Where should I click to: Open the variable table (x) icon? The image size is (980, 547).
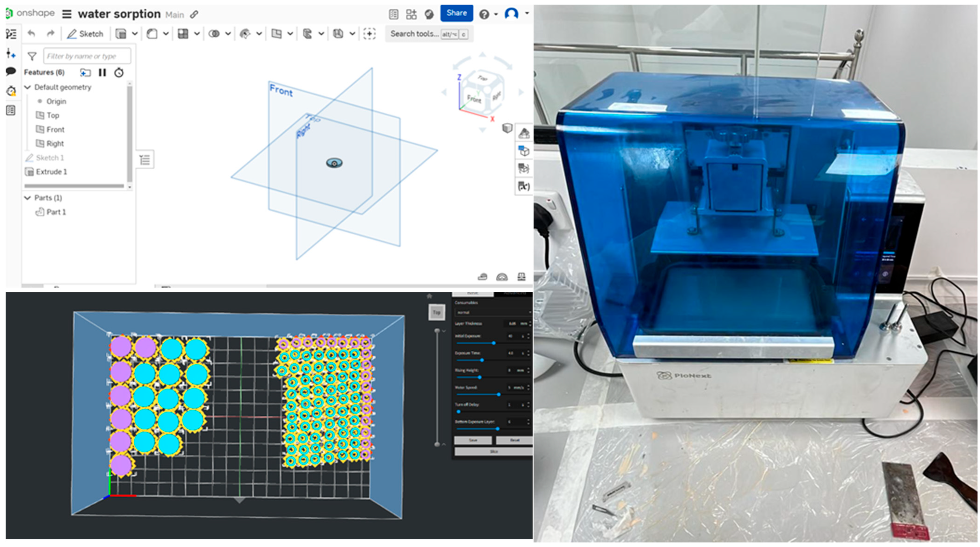(x=523, y=186)
